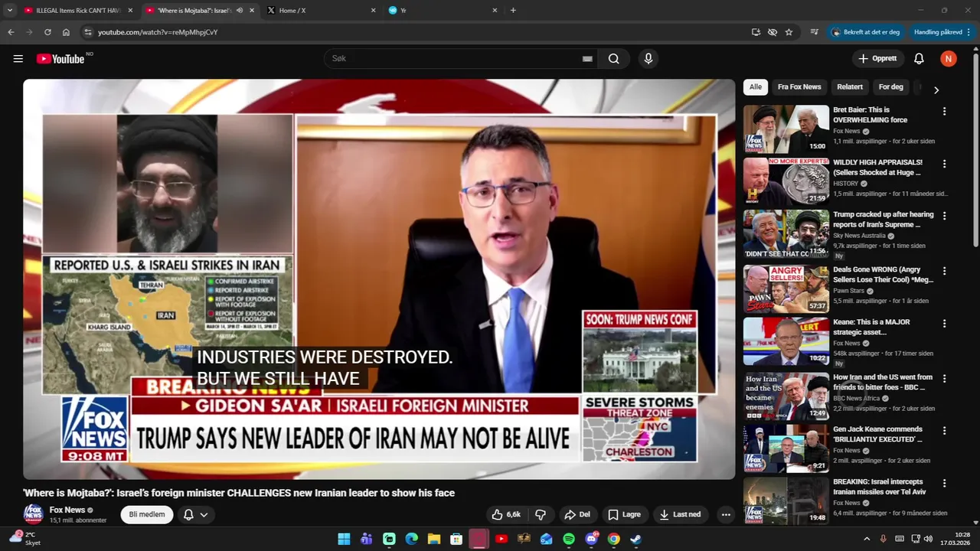Open BREAKING Israel intercepts Iranian missiles title
The width and height of the screenshot is (980, 551).
880,487
